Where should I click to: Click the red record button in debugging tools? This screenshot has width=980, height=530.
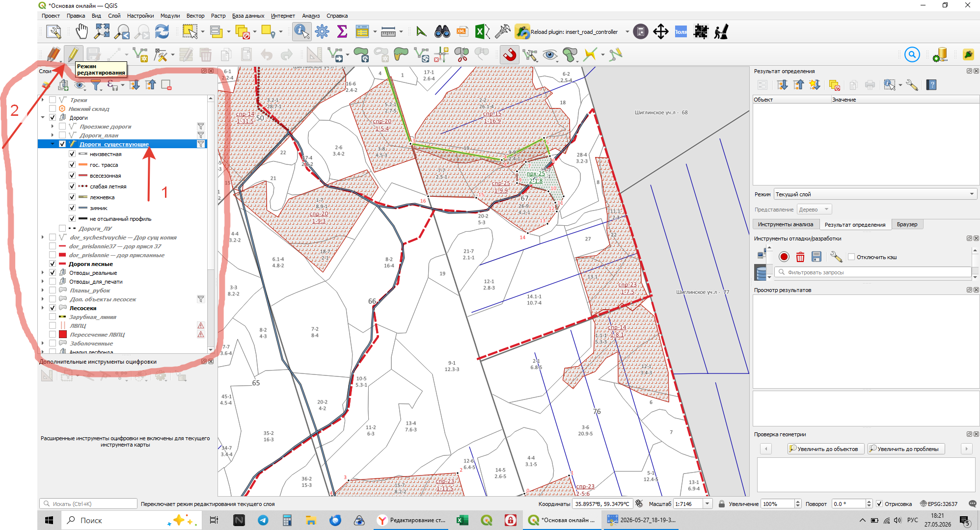pos(784,257)
